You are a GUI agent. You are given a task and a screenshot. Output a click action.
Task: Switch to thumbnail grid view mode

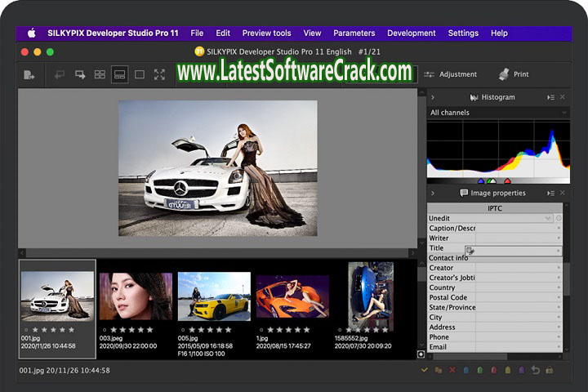(100, 74)
